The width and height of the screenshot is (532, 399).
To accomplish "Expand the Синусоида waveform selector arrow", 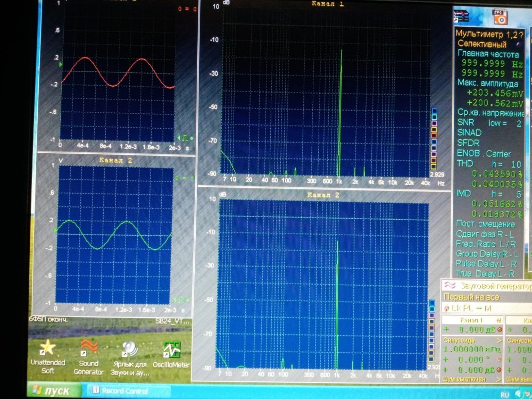I will point(498,340).
